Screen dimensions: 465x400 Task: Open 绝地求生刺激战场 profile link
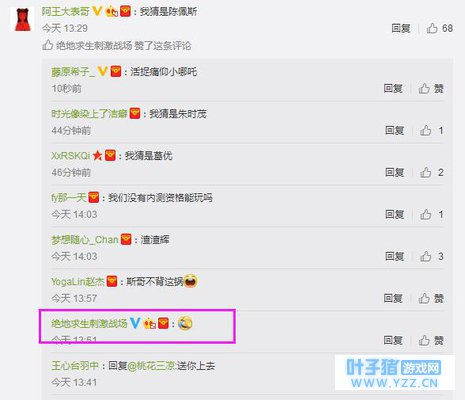[x=89, y=323]
